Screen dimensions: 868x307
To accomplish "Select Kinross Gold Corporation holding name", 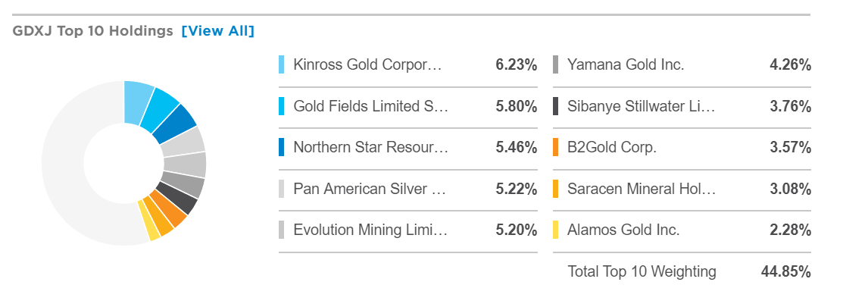I will tap(367, 65).
